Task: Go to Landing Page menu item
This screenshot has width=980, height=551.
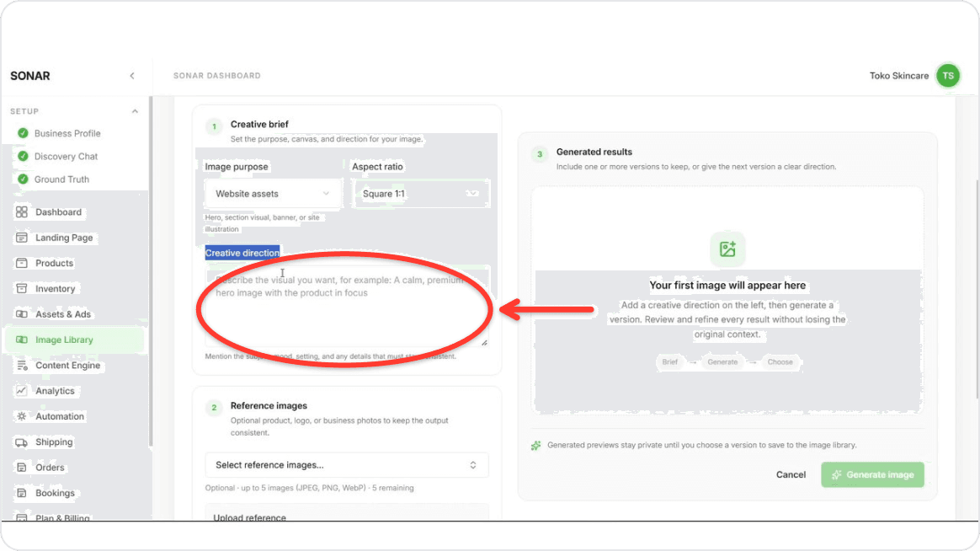Action: [64, 238]
